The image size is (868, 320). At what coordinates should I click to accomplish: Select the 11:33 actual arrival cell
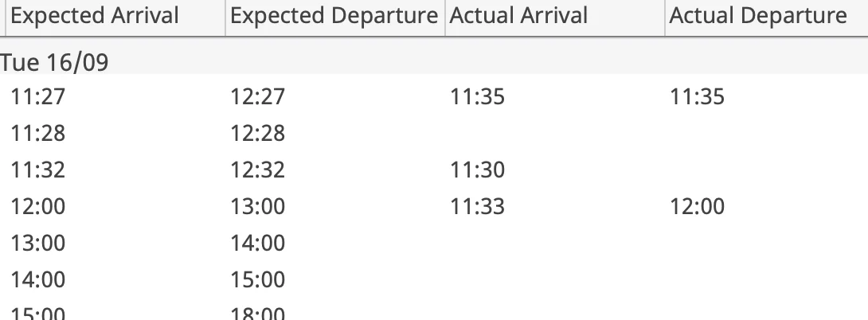pos(477,206)
